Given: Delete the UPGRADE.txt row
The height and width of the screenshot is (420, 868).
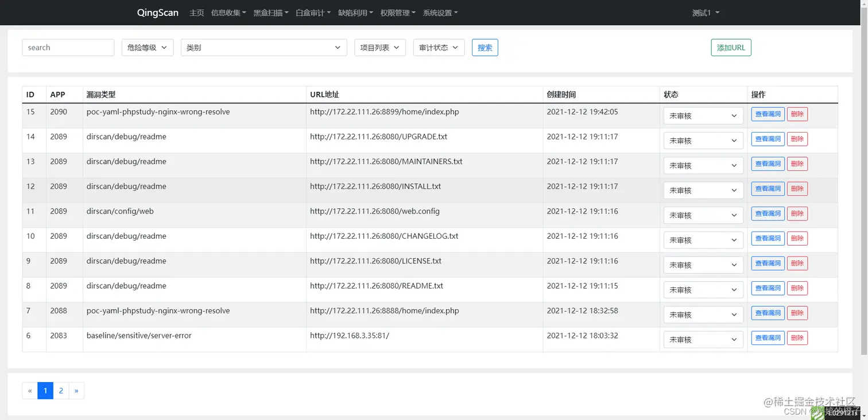Looking at the screenshot, I should point(797,139).
